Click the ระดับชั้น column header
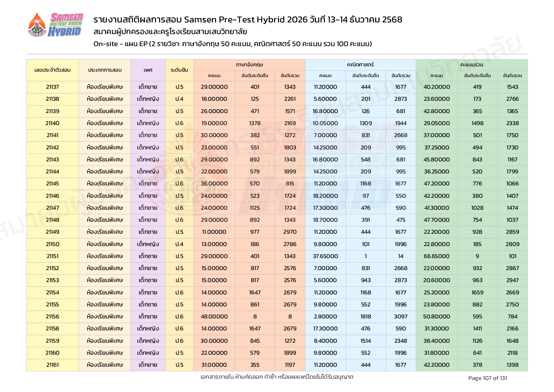554x392 pixels. (179, 70)
